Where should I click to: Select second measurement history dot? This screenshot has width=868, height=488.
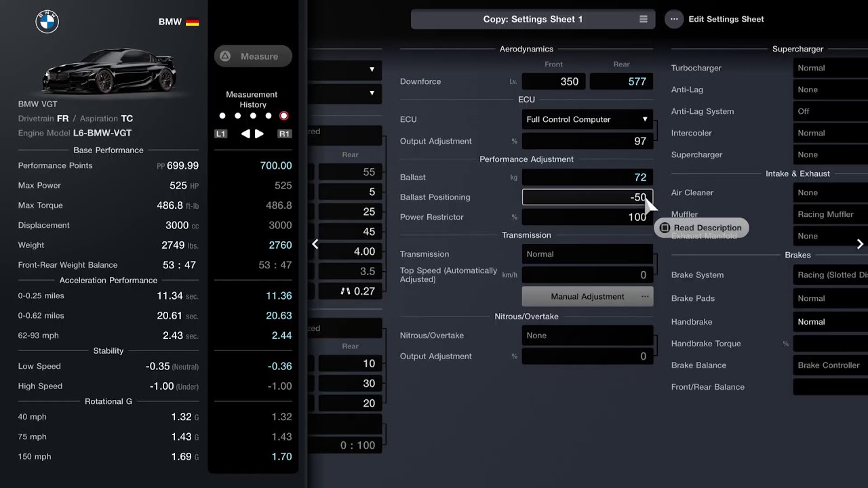click(x=238, y=116)
